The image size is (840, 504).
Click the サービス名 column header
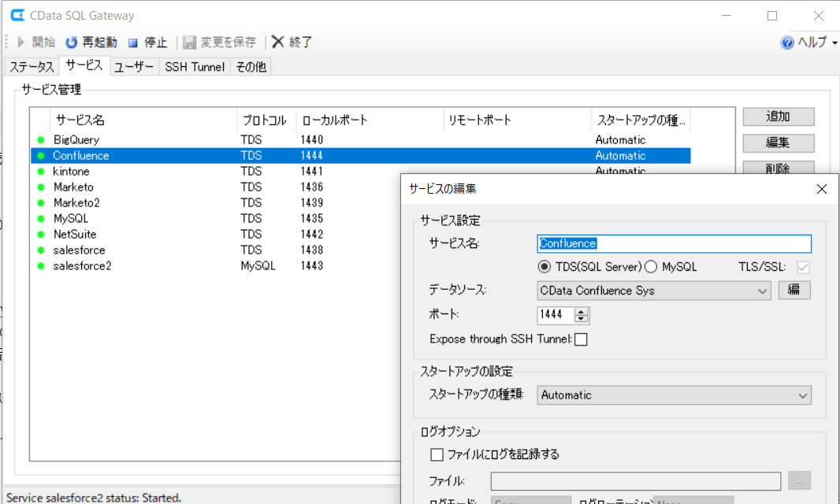click(x=143, y=120)
